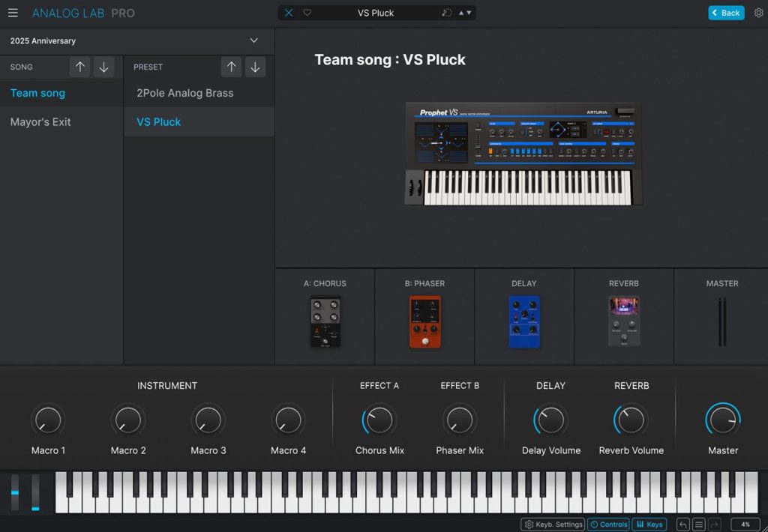768x532 pixels.
Task: Toggle the Controls panel button
Action: point(608,525)
